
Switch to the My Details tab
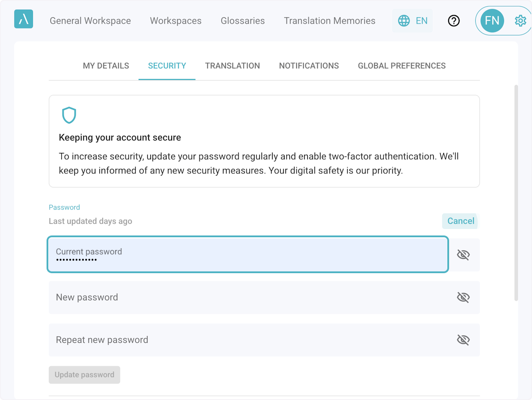pos(106,66)
